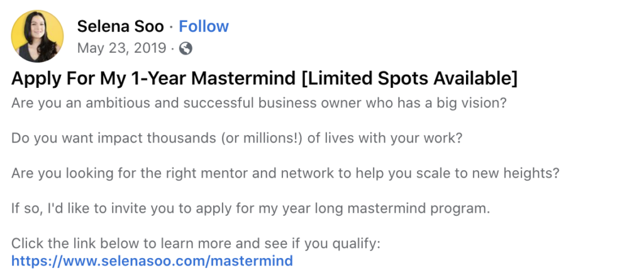This screenshot has height=280, width=644.
Task: Click the sentence about the right mentor
Action: click(x=285, y=173)
